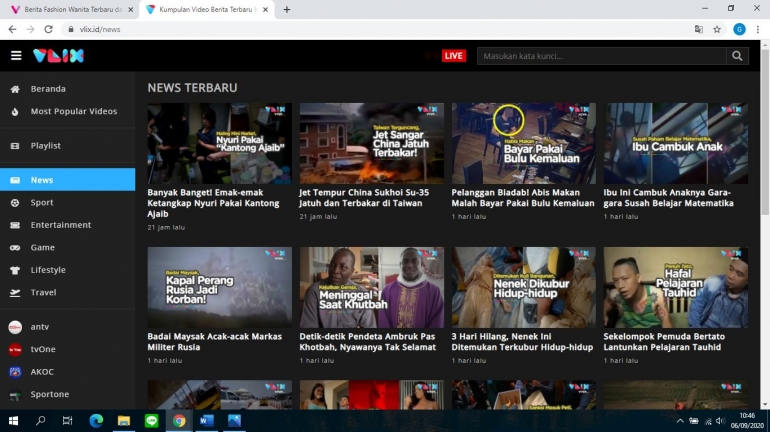Open the tvOne channel logo
The width and height of the screenshot is (770, 432).
click(x=15, y=350)
